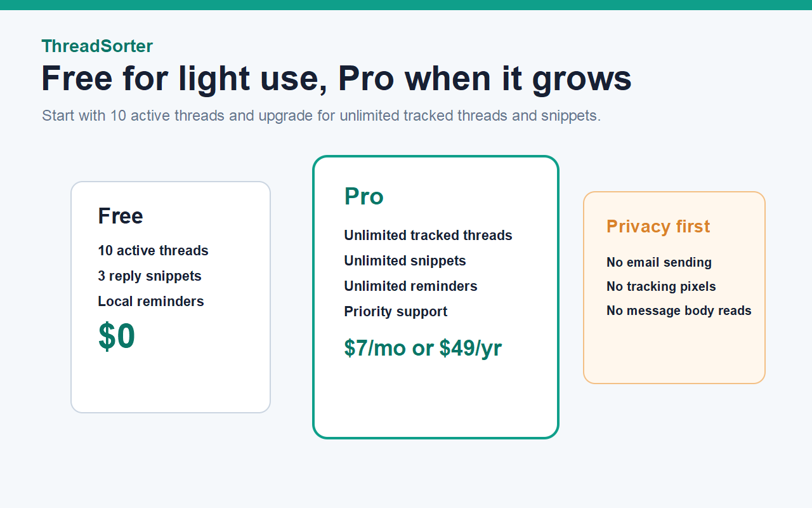812x508 pixels.
Task: Click the subtitle about 10 active threads
Action: coord(321,116)
